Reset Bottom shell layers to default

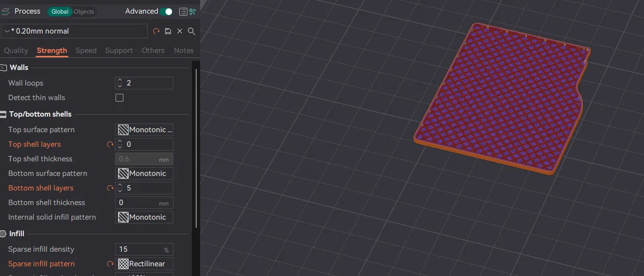[x=110, y=188]
